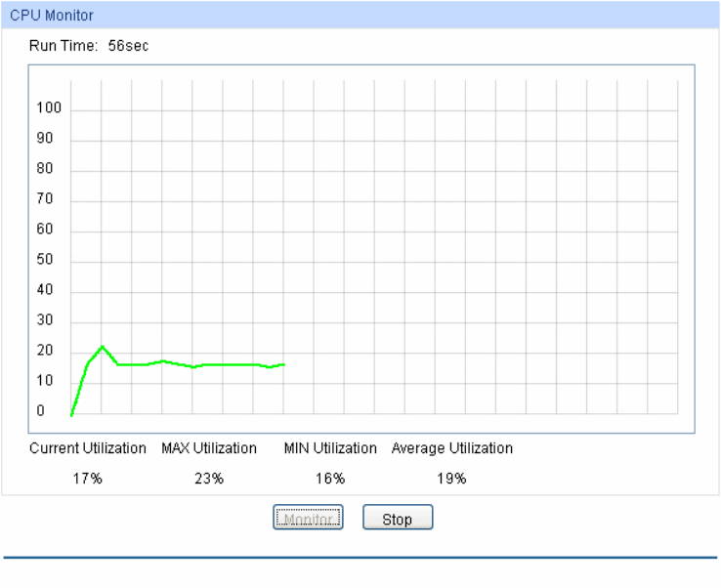Click the 19% average utilization value
Image resolution: width=721 pixels, height=588 pixels.
pos(451,479)
